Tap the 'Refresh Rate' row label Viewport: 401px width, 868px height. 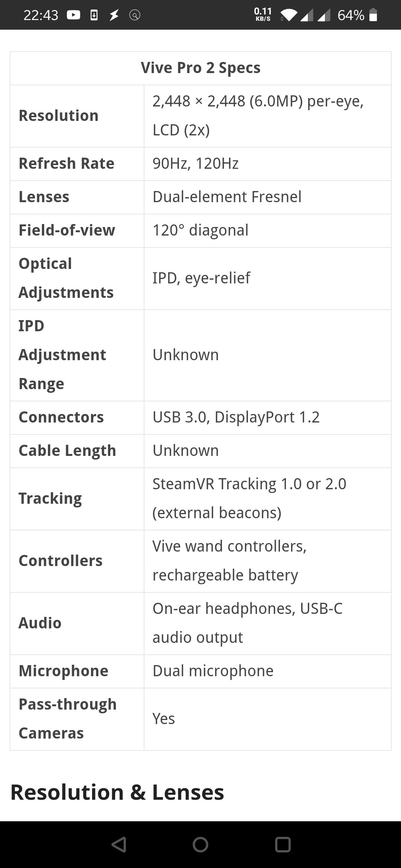click(x=66, y=164)
